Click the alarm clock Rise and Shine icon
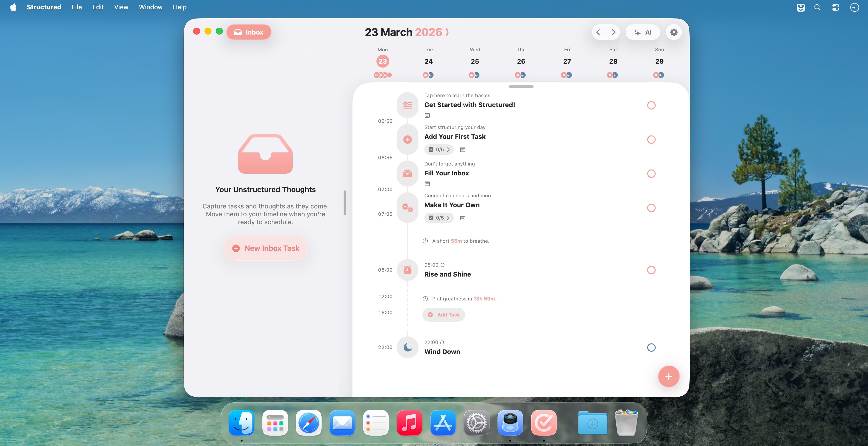This screenshot has height=446, width=868. pyautogui.click(x=407, y=270)
